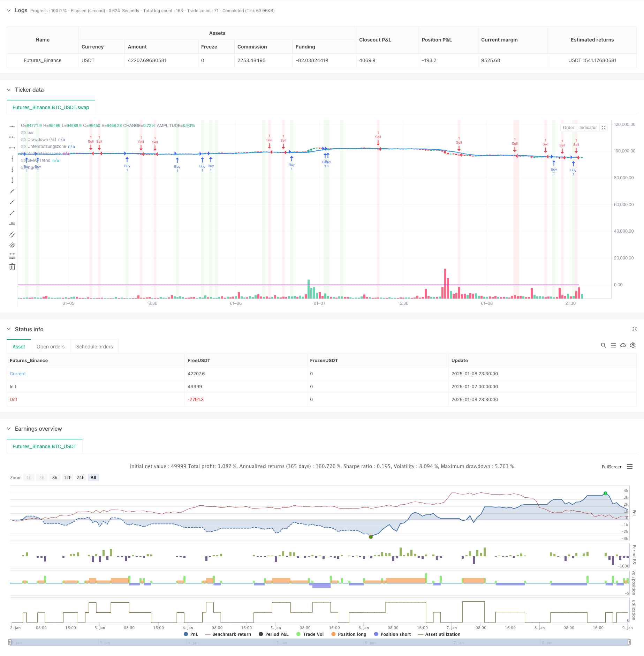
Task: Click the Commission value 2253.48495
Action: click(x=251, y=60)
